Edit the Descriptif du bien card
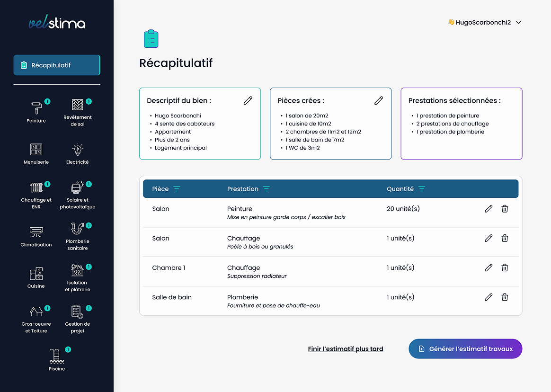Viewport: 551px width, 392px height. (x=248, y=100)
